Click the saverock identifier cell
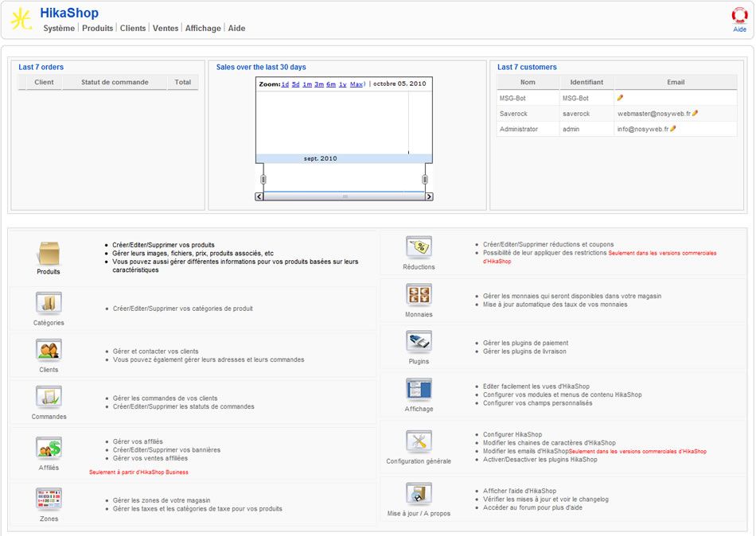 (576, 114)
